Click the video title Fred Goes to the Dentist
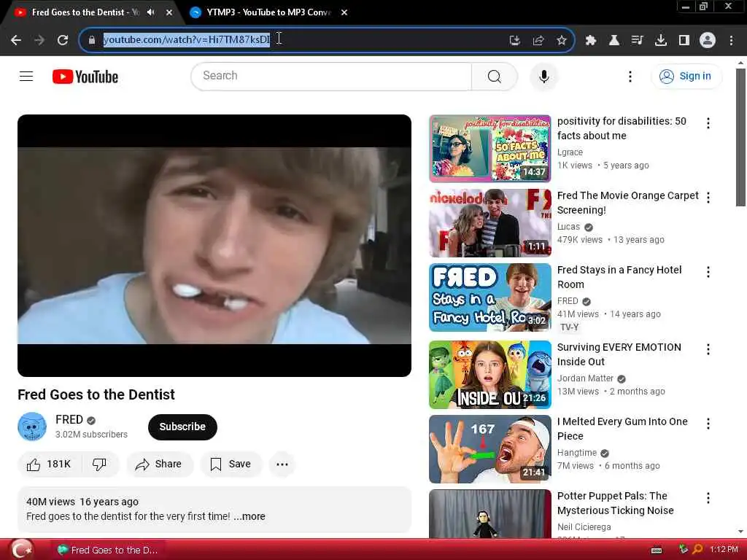 click(96, 394)
